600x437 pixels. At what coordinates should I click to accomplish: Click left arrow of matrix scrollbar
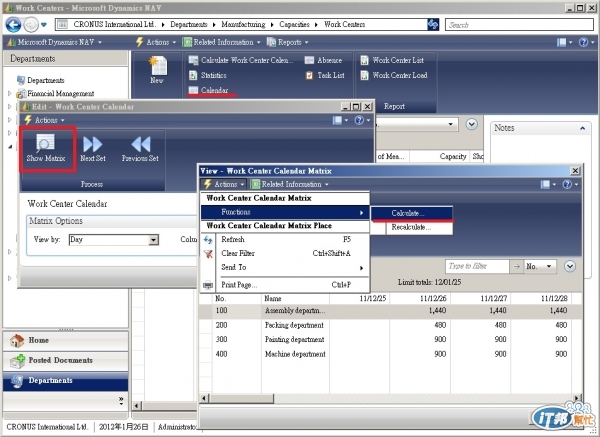click(x=204, y=398)
